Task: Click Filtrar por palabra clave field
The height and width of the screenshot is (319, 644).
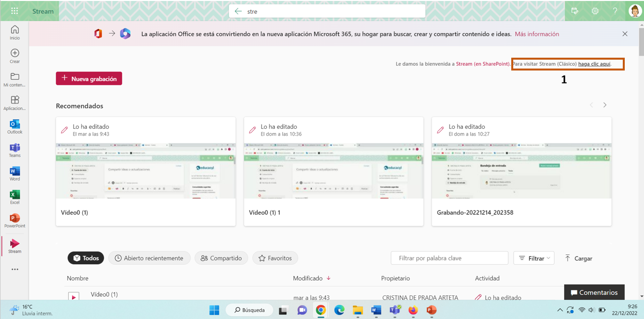Action: 450,258
